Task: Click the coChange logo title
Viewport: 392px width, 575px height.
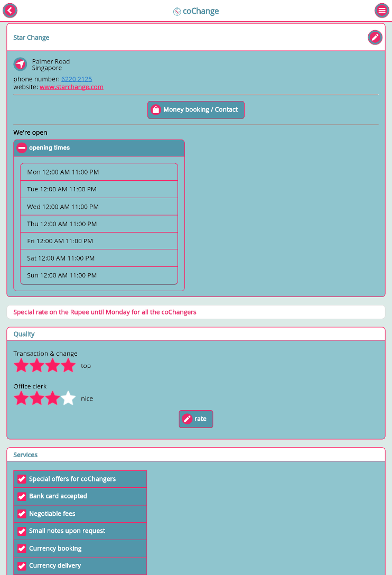Action: 196,11
